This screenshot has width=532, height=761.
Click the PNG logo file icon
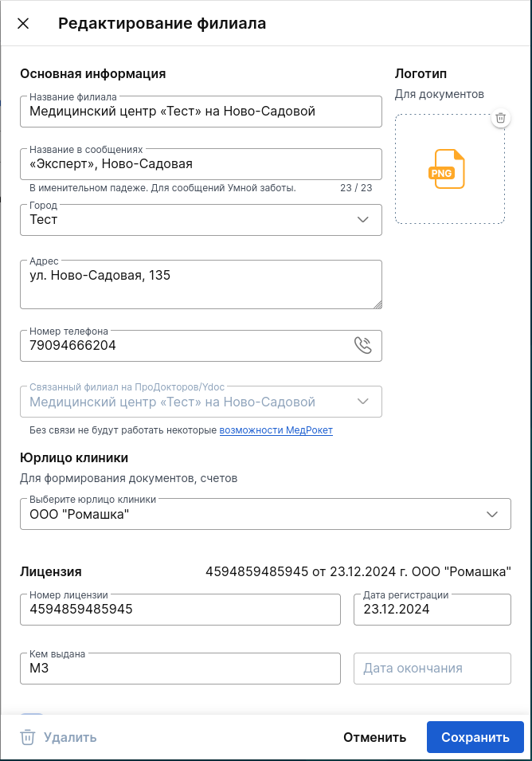(x=447, y=169)
